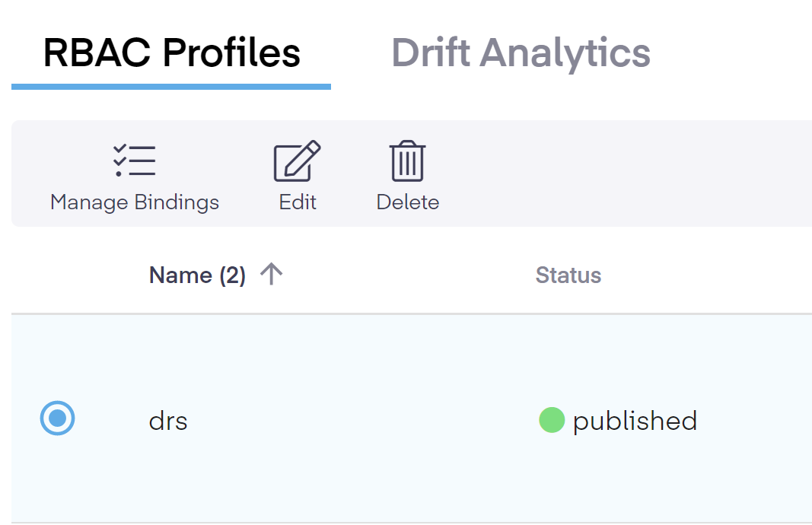Click the Manage Bindings checklist icon
Viewport: 812px width, 525px height.
pyautogui.click(x=134, y=161)
